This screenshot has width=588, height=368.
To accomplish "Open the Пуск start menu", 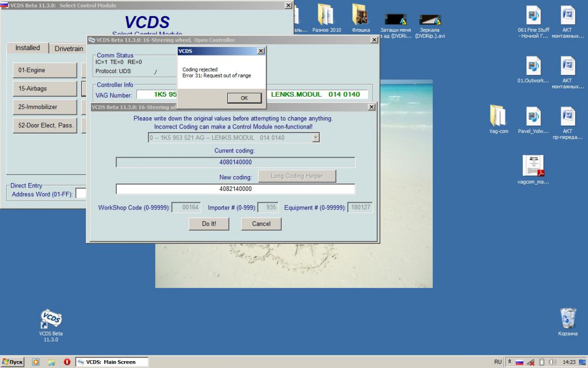I will click(13, 362).
